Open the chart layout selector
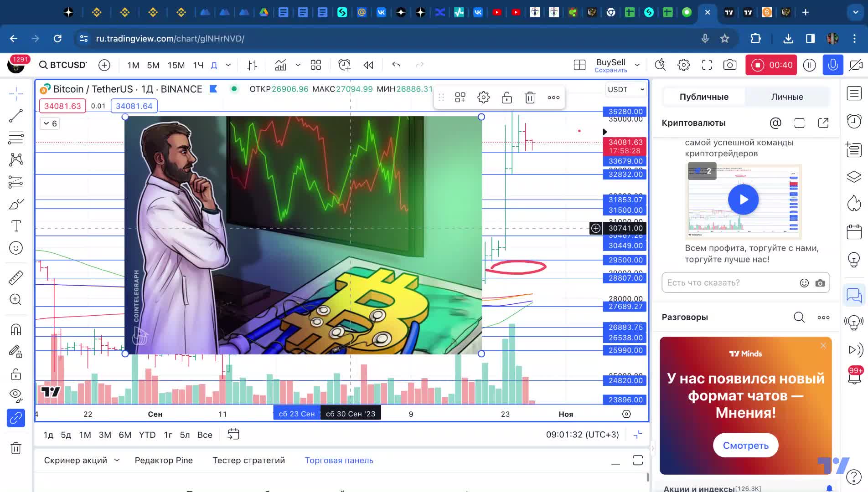The image size is (868, 492). point(579,65)
